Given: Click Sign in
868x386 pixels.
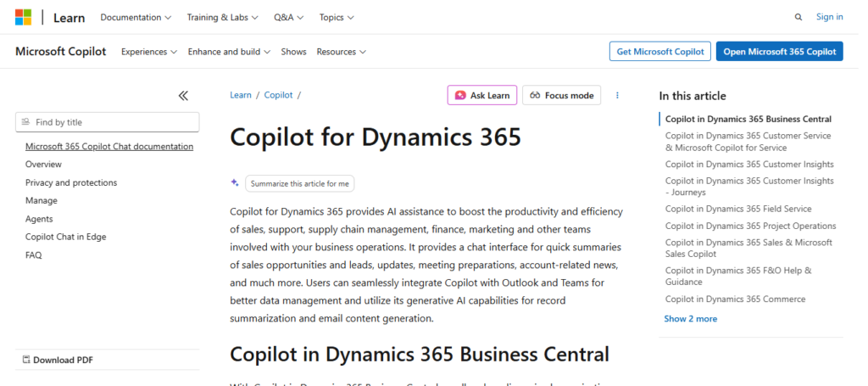Looking at the screenshot, I should tap(829, 17).
